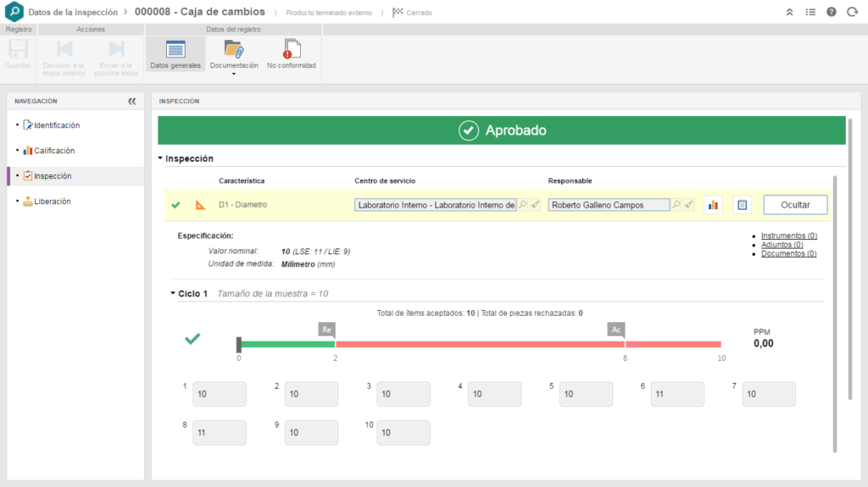Open the clipboard notes icon next to Ocultar

coord(742,205)
